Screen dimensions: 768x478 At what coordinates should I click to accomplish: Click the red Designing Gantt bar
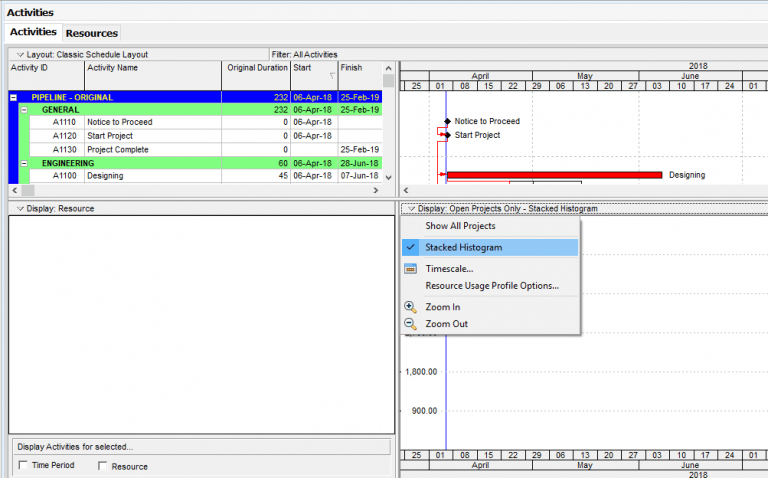[553, 175]
